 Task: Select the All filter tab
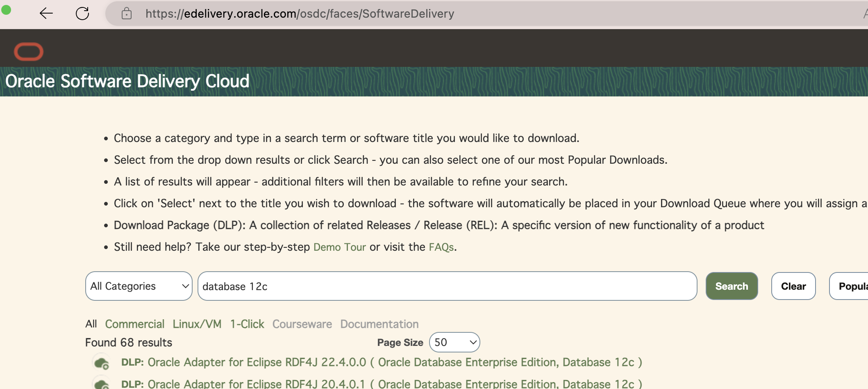point(91,324)
